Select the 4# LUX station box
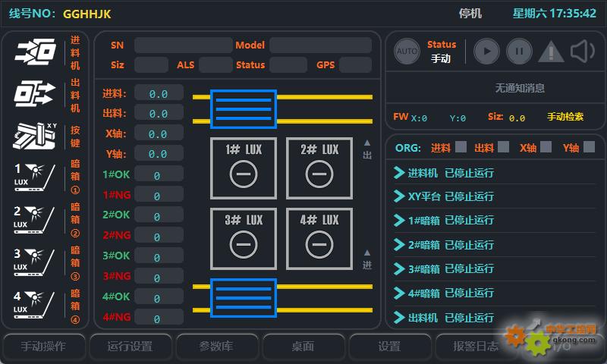The height and width of the screenshot is (364, 607). point(319,239)
